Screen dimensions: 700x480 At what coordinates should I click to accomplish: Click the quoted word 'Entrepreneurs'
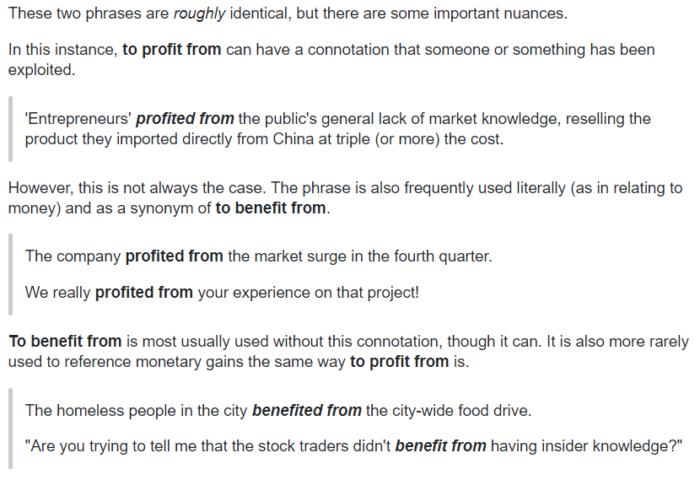[x=78, y=119]
